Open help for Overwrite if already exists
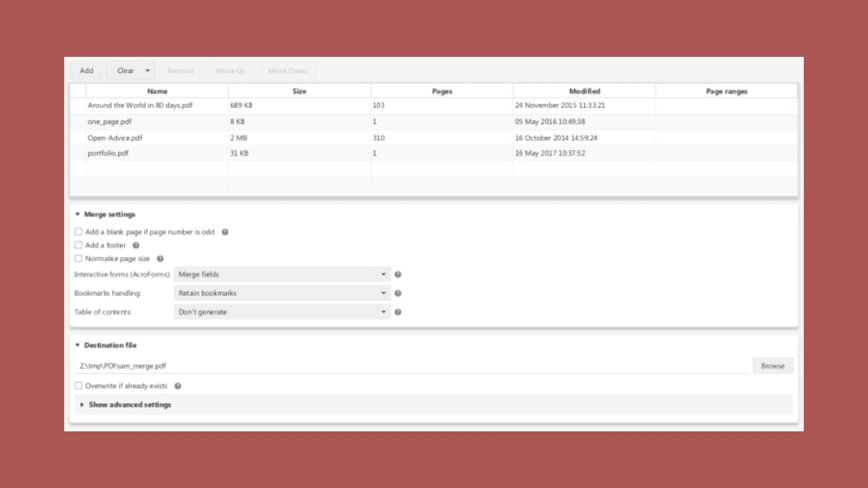Viewport: 868px width, 488px height. (x=178, y=386)
